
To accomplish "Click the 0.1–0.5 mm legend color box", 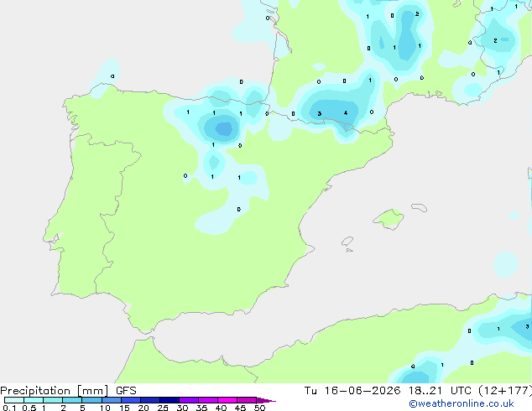I will point(14,400).
